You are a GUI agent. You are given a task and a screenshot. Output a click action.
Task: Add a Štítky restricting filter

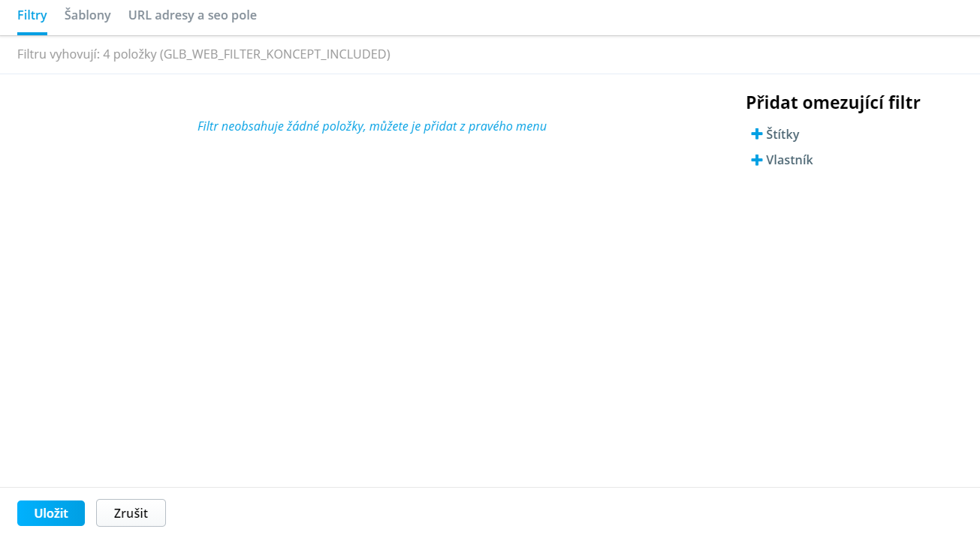(x=775, y=134)
